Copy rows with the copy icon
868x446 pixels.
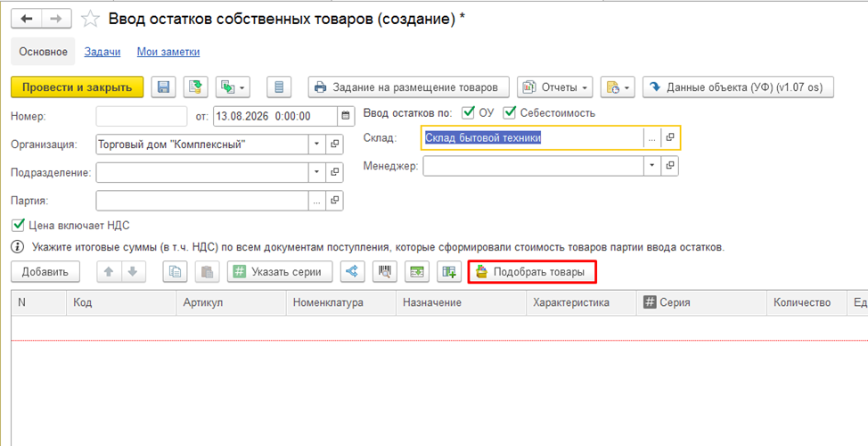coord(175,271)
